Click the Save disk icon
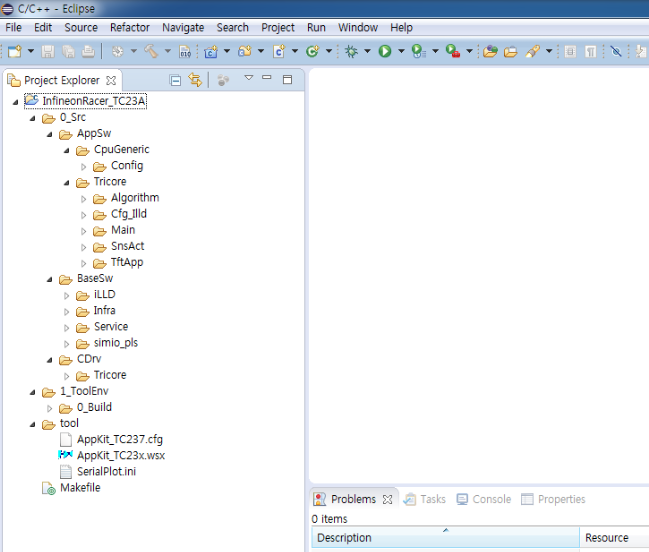The width and height of the screenshot is (649, 552). tap(48, 51)
